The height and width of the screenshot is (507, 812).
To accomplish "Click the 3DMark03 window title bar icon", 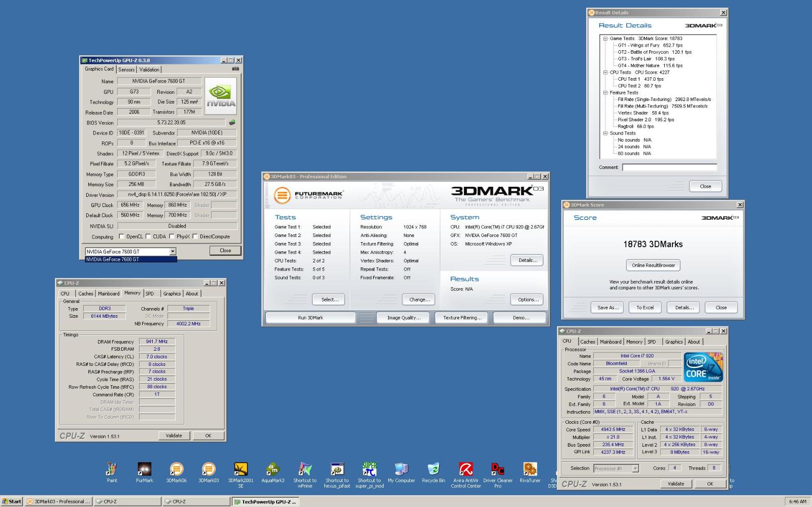I will (267, 177).
